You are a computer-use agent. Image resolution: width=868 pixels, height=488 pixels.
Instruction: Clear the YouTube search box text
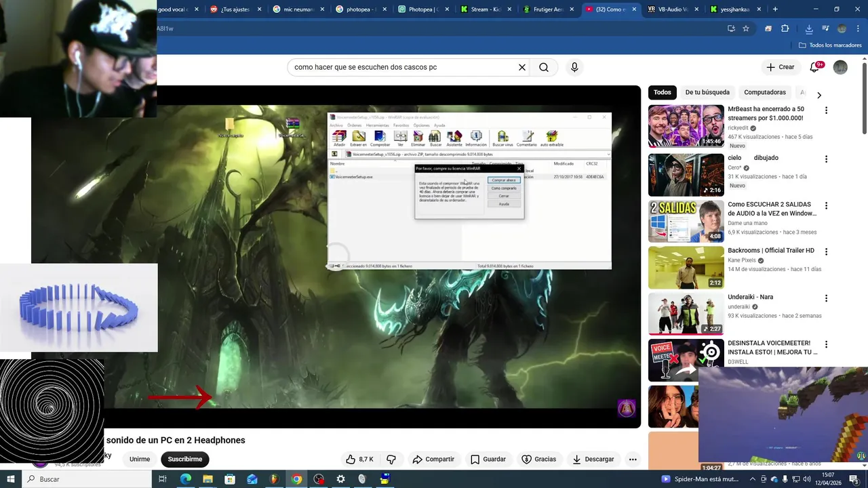point(522,67)
